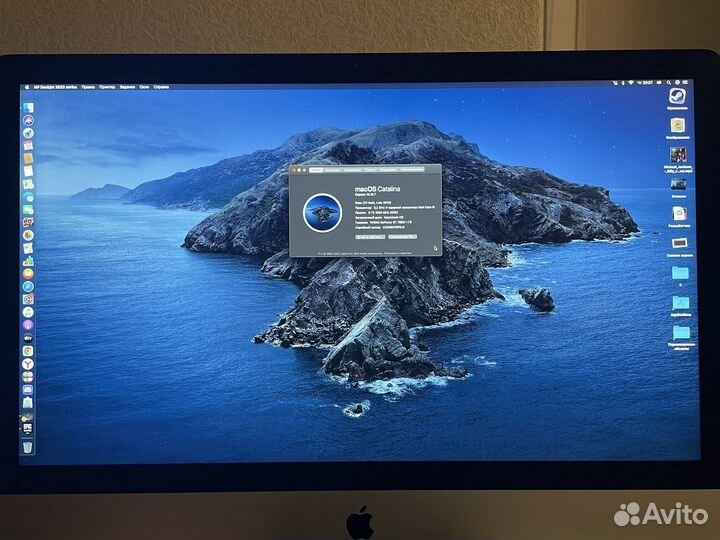Image resolution: width=720 pixels, height=540 pixels.
Task: Open the Steam shortcut on desktop
Action: click(x=677, y=97)
